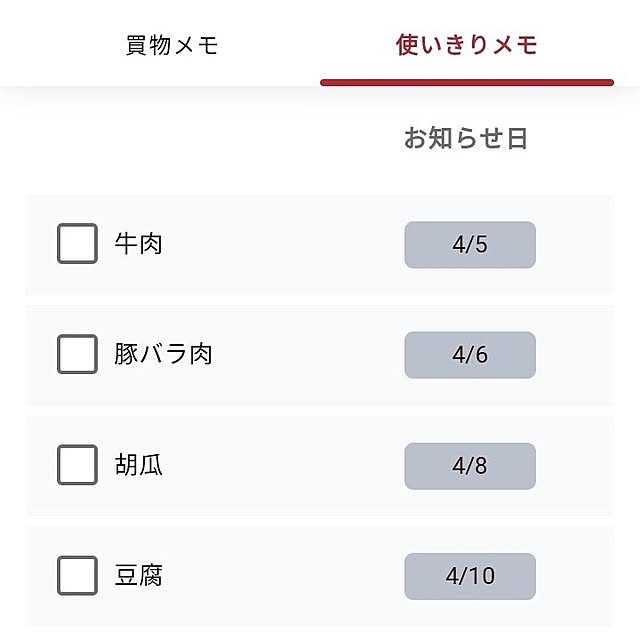
Task: Click the red active-tab underline indicator
Action: (x=467, y=82)
